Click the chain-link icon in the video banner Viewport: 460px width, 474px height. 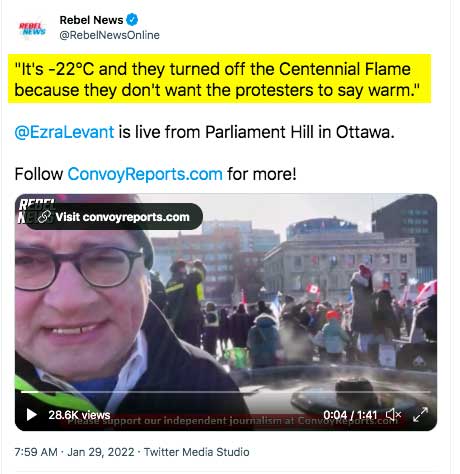[44, 217]
